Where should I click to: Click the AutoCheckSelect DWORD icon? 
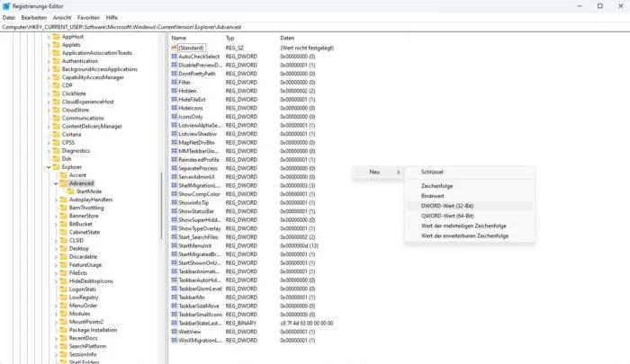click(x=174, y=57)
